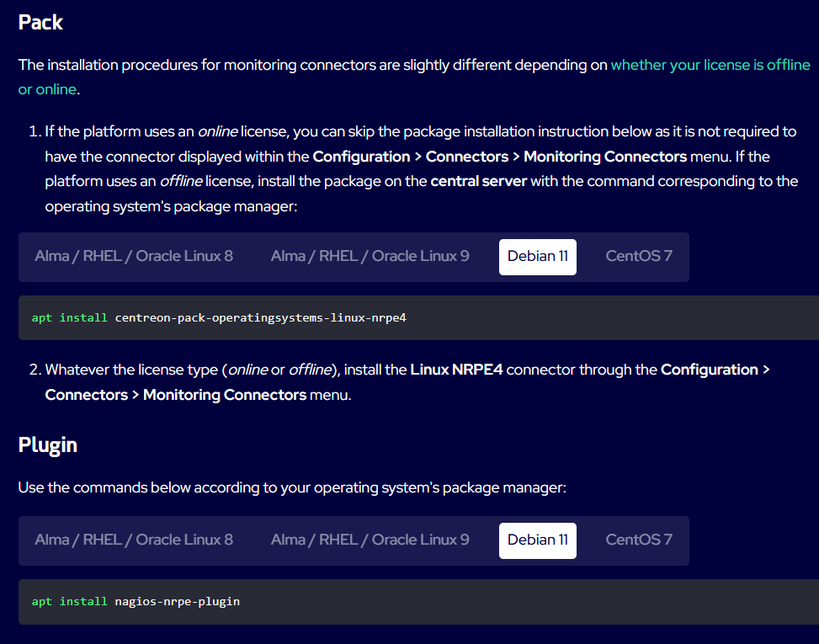The width and height of the screenshot is (819, 644).
Task: Click the apt install nagios-nrpe-plugin command
Action: coord(136,602)
